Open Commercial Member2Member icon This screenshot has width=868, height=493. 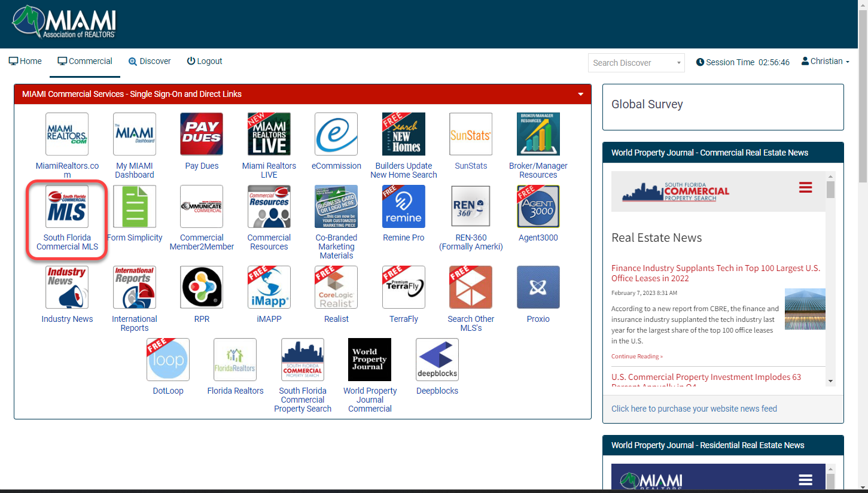pos(202,206)
